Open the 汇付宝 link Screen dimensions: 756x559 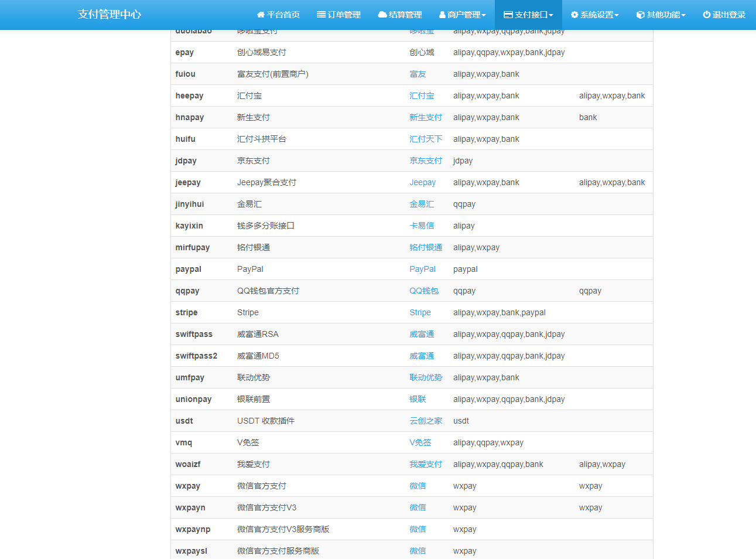tap(422, 96)
